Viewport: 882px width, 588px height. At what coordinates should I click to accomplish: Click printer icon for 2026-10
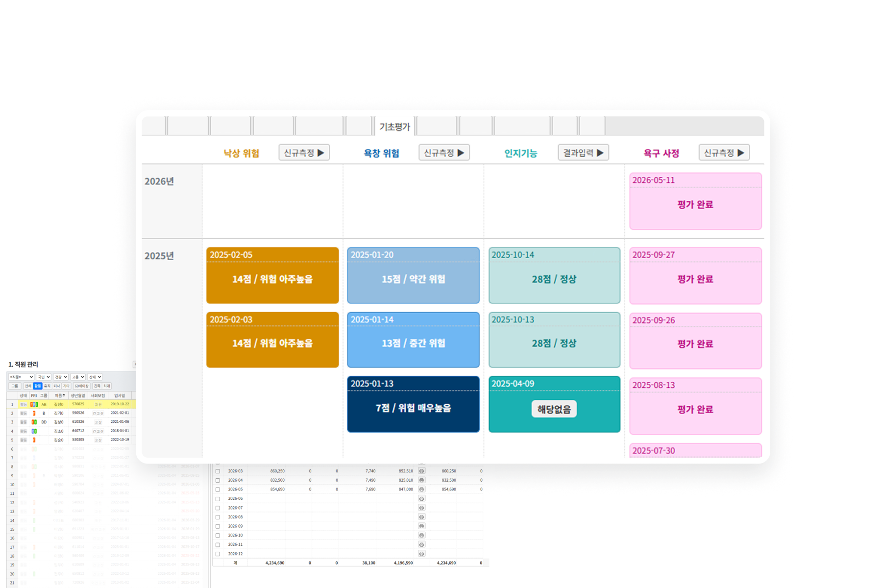click(421, 535)
